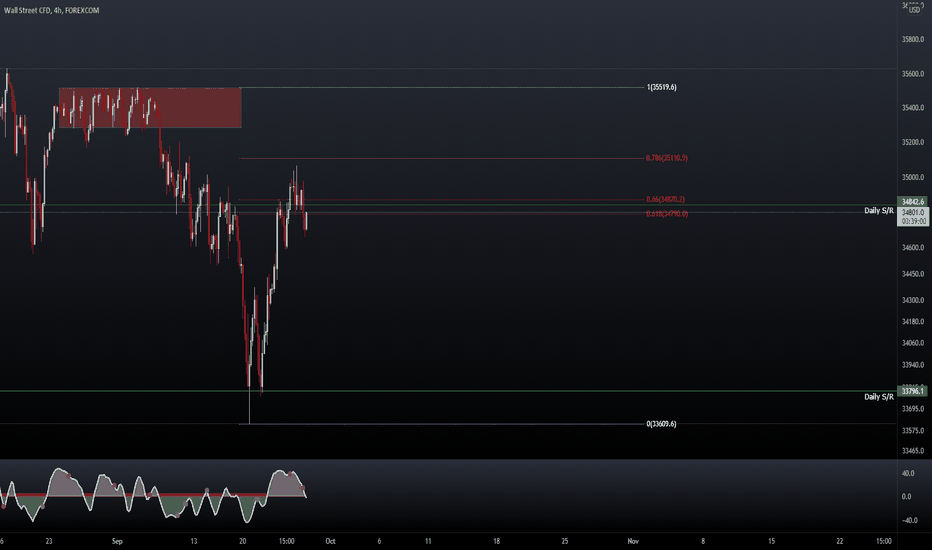Click the 35000.0 price axis label
This screenshot has height=550, width=932.
[913, 177]
